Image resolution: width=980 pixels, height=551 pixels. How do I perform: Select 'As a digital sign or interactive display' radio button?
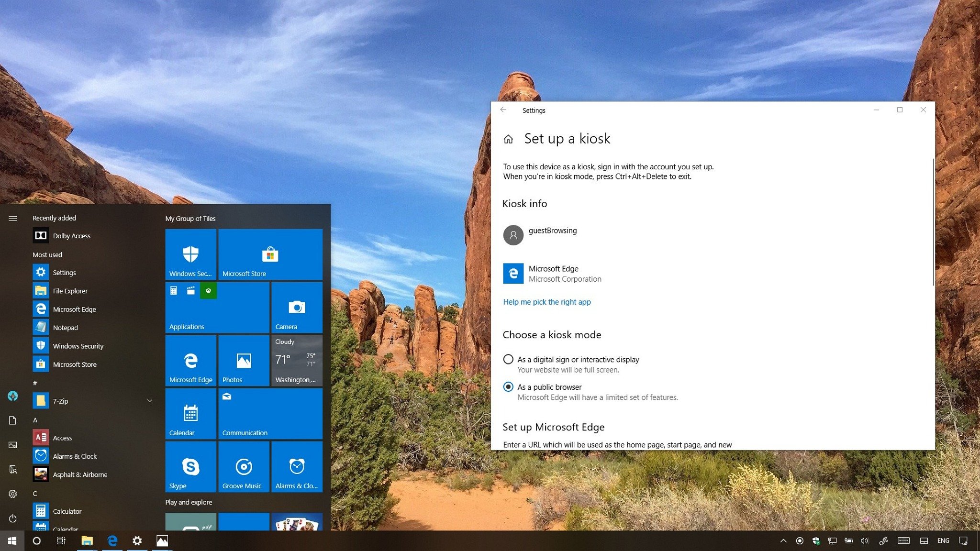[508, 359]
